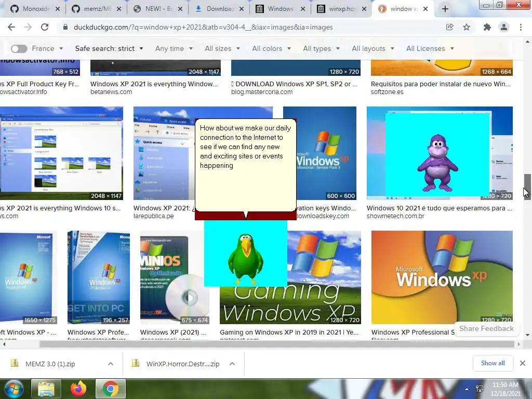
Task: Close the Download tab
Action: click(241, 9)
